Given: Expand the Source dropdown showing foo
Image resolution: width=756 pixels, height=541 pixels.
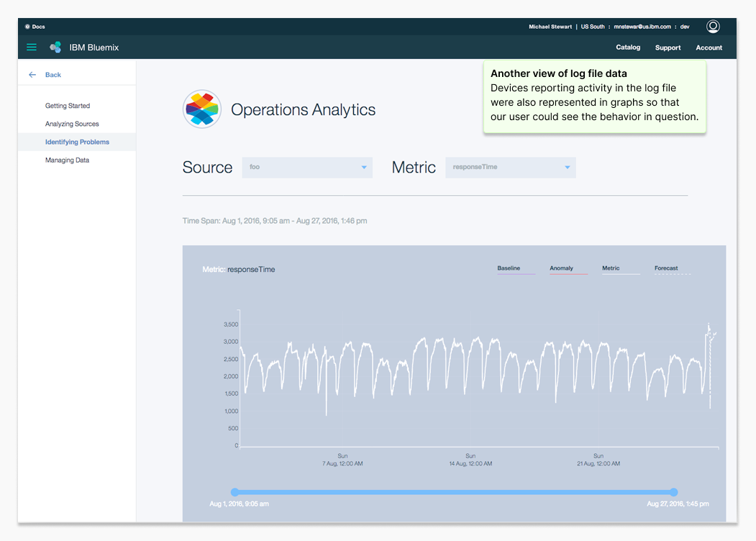Looking at the screenshot, I should click(307, 167).
